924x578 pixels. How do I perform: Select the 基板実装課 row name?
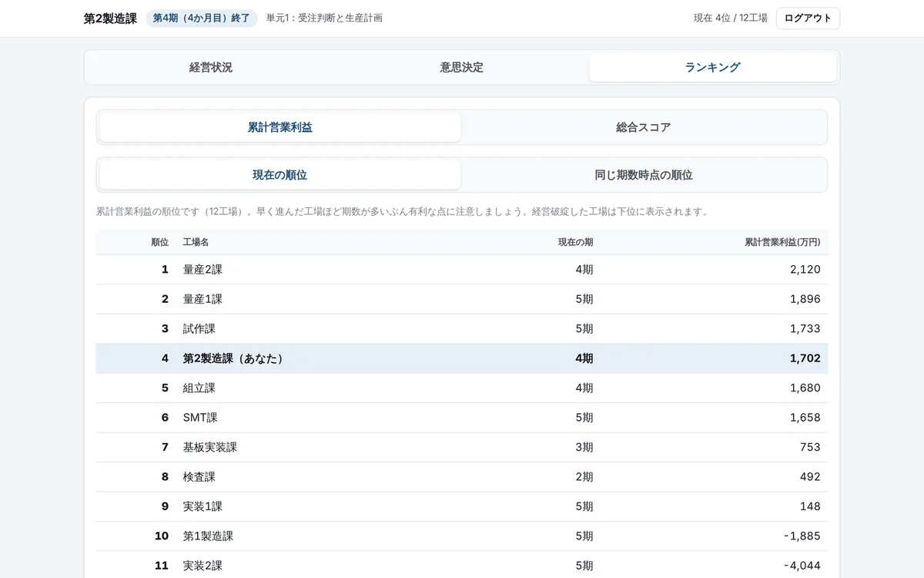(x=210, y=448)
